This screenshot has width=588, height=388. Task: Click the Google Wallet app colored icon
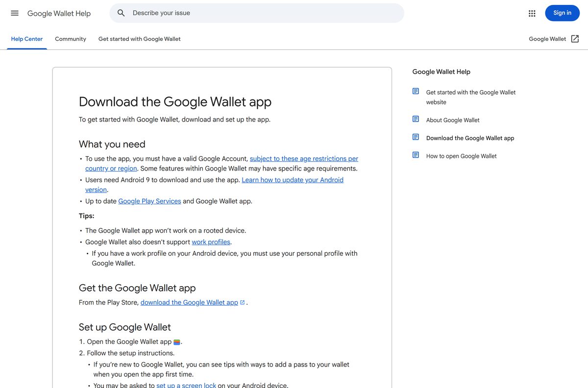[x=177, y=342]
